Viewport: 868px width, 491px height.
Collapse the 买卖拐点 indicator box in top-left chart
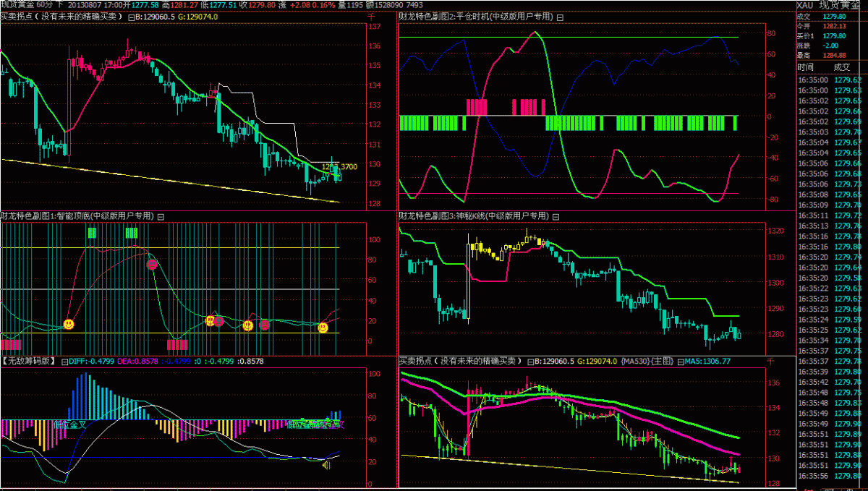[129, 16]
